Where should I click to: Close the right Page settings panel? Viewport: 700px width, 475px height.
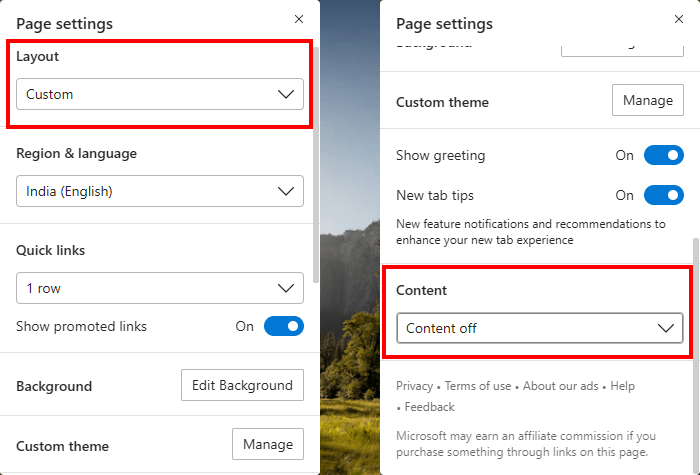click(x=679, y=19)
